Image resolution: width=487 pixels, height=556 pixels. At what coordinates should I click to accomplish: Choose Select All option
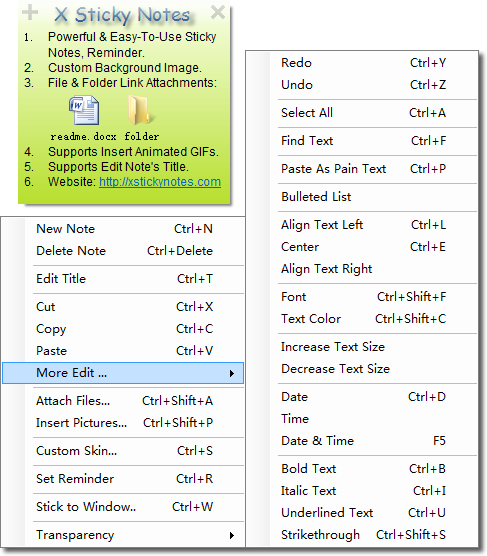363,113
